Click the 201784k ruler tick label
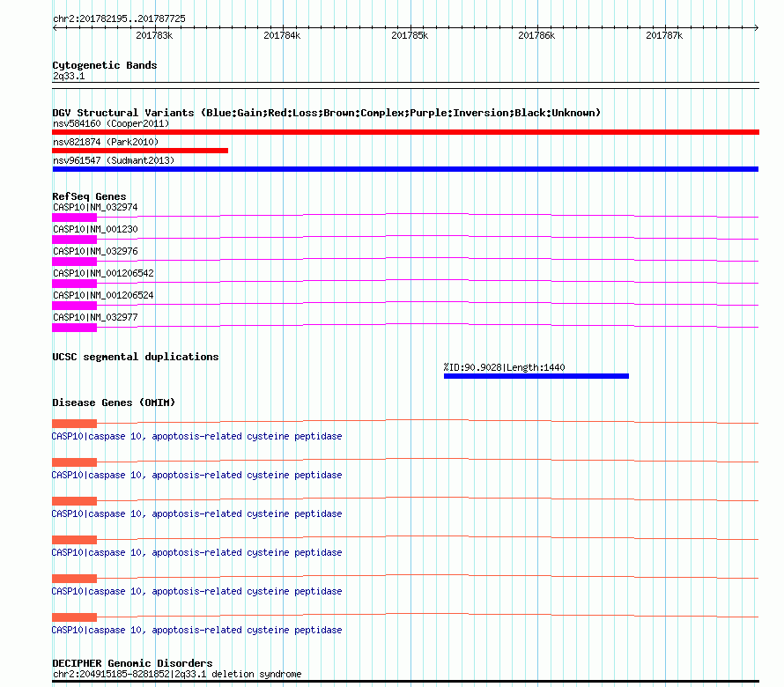This screenshot has height=687, width=784. (282, 35)
